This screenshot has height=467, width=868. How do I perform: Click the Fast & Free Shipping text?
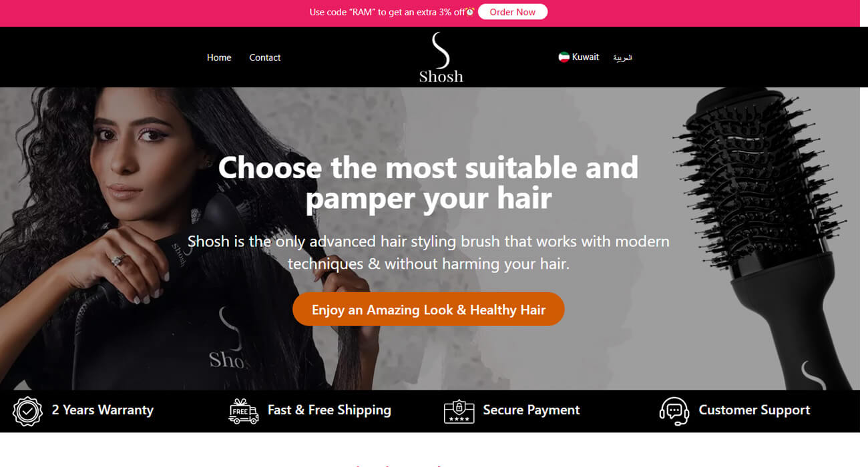tap(329, 410)
